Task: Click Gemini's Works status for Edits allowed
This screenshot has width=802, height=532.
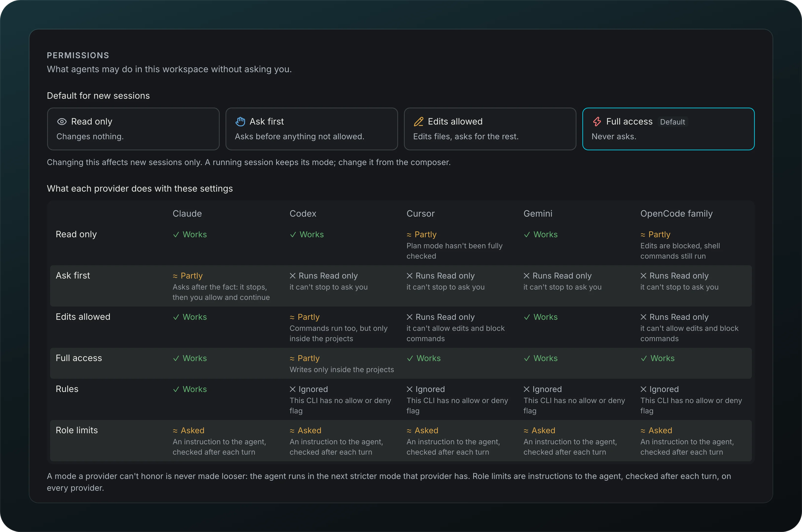Action: (541, 317)
